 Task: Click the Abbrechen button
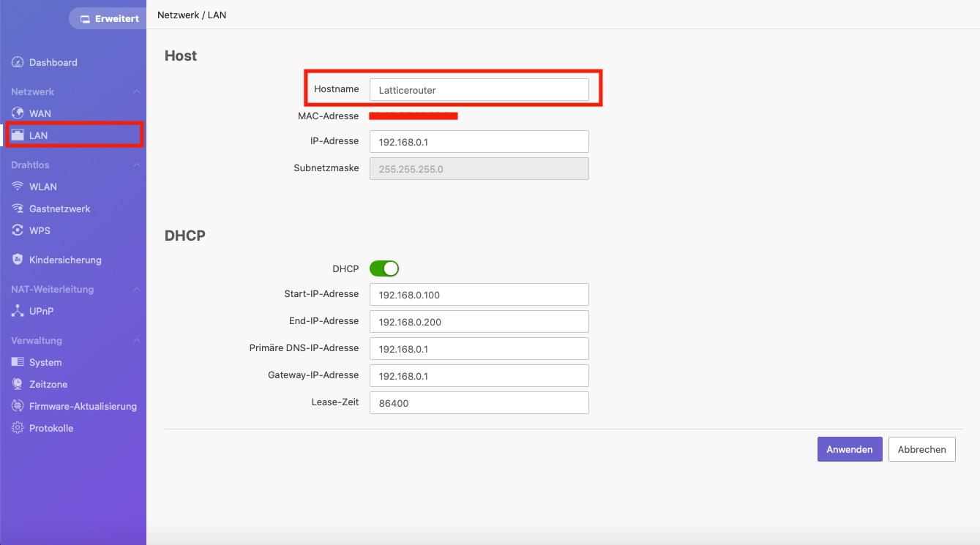[x=922, y=449]
